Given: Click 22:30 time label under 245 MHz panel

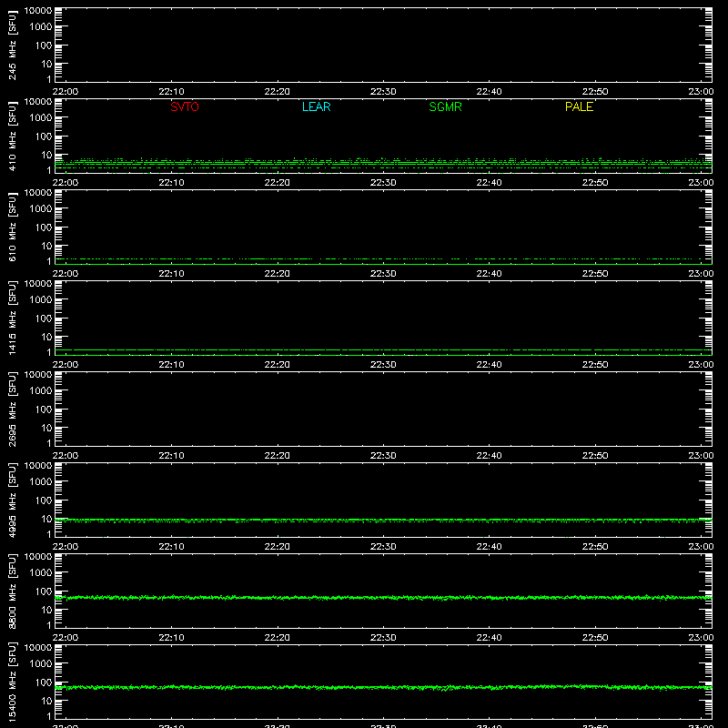Looking at the screenshot, I should click(x=383, y=92).
